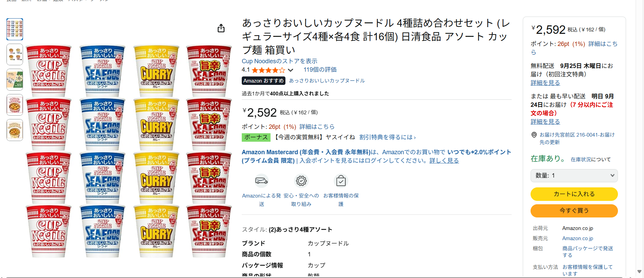Click the 今すぐ買う button
Screen dimensions: 644x278
click(574, 211)
